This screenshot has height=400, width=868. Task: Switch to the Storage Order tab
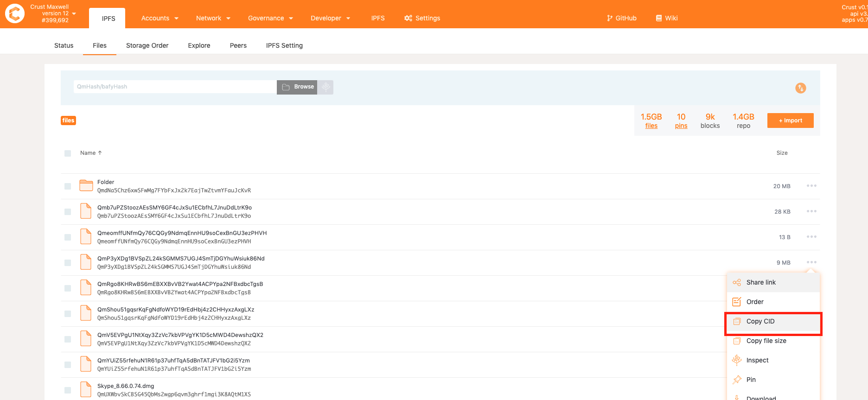(x=147, y=45)
